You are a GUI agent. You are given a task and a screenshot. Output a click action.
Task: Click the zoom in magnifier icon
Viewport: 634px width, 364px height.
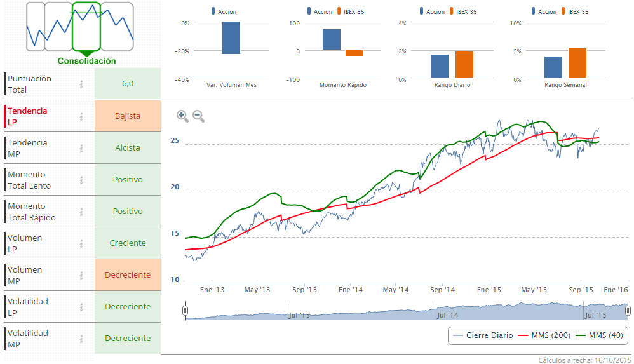182,116
